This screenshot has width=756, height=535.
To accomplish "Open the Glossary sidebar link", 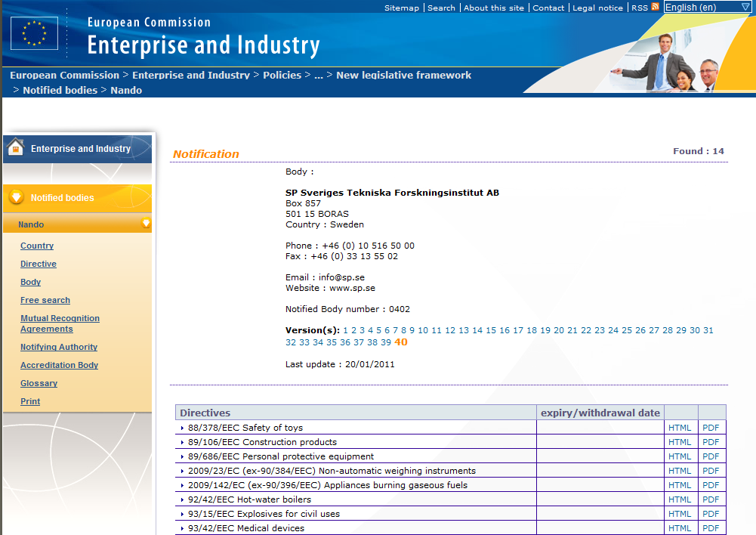I will (x=39, y=383).
